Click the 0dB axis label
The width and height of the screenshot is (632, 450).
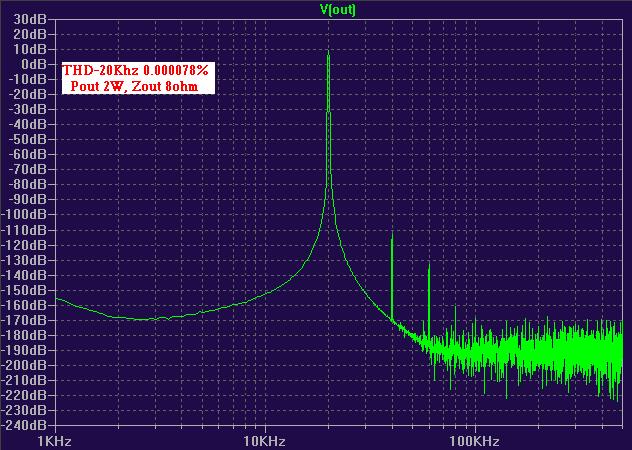click(x=33, y=64)
